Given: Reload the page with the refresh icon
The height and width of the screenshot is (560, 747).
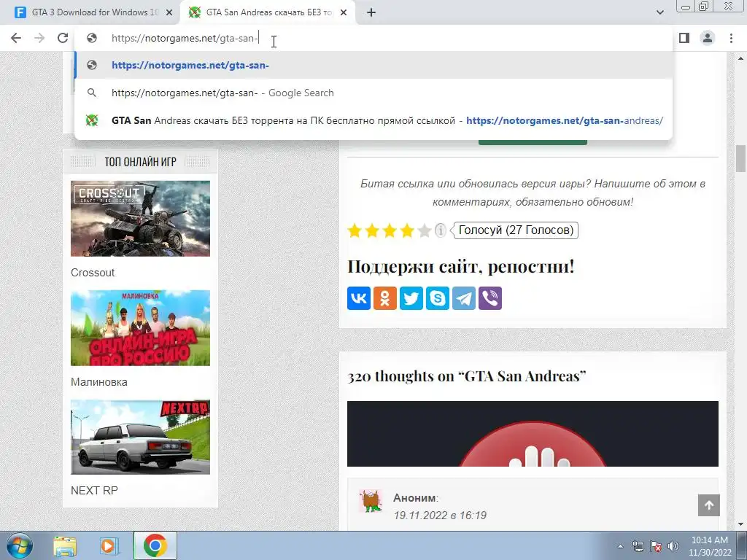Looking at the screenshot, I should [63, 38].
